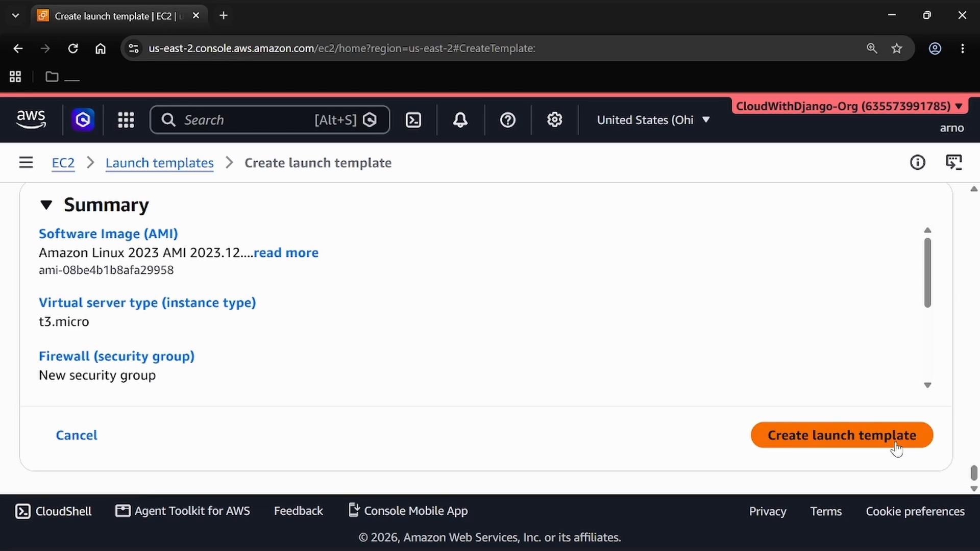Viewport: 980px width, 551px height.
Task: Open Agent Toolkit for AWS footer item
Action: click(x=183, y=511)
